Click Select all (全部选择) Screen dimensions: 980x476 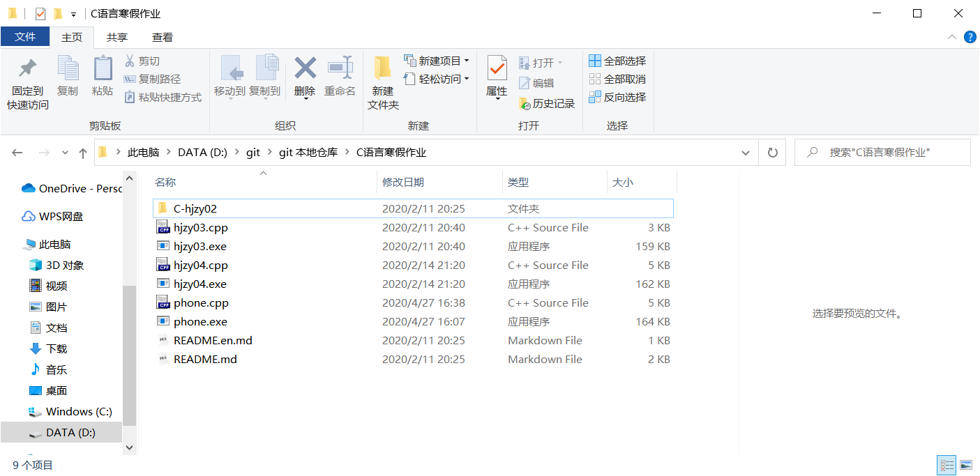pos(617,61)
